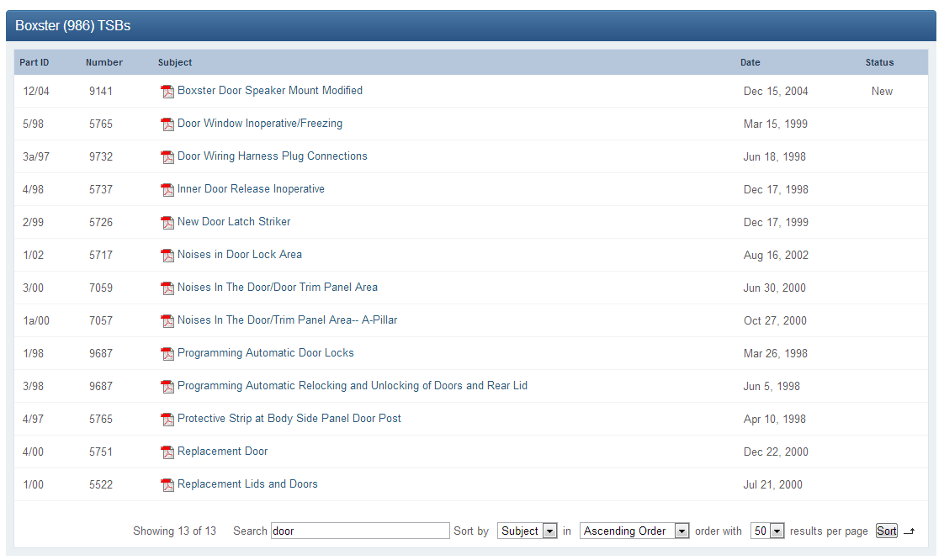Click the Showing 13 of 13 text
This screenshot has width=944, height=560.
175,531
